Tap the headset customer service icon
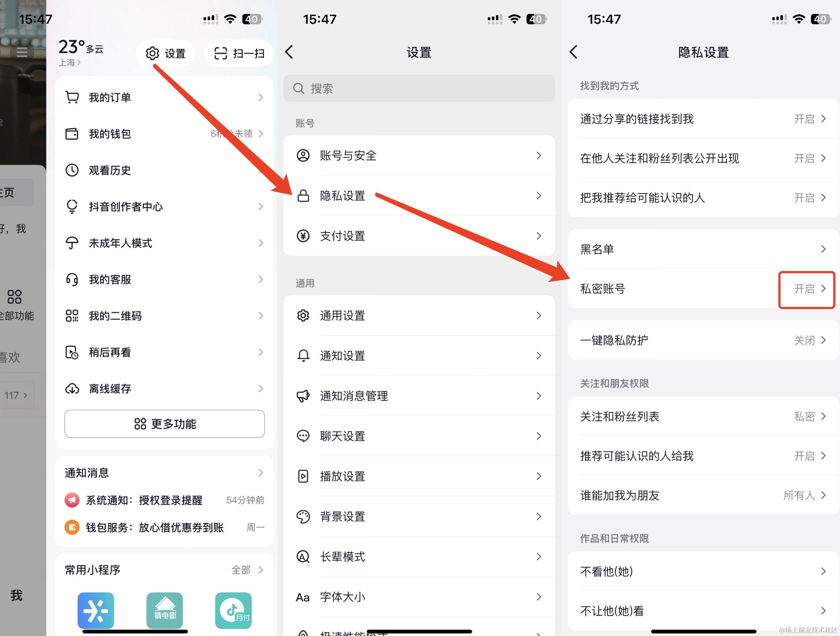Screen dimensions: 840x636 (x=72, y=280)
